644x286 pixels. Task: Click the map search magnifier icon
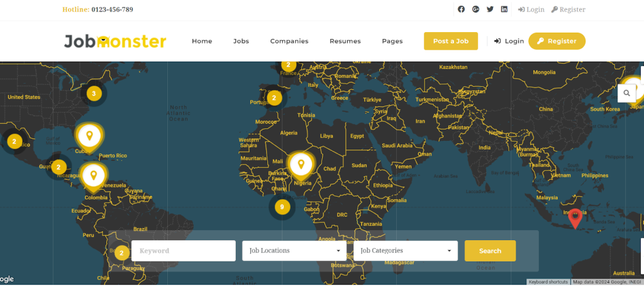627,93
